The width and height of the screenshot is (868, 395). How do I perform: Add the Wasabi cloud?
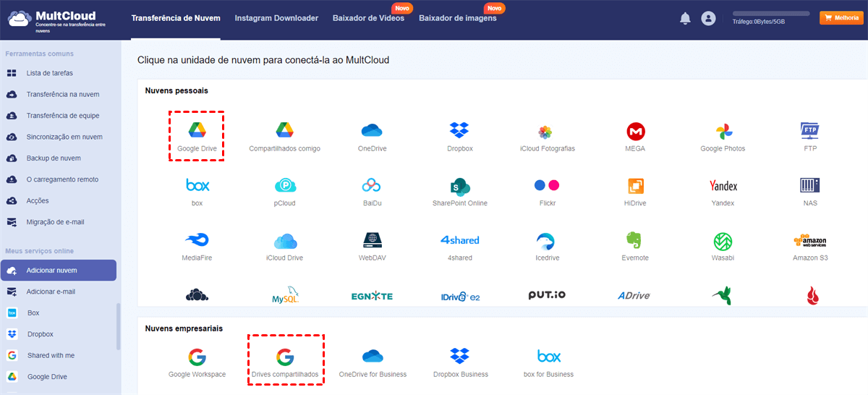coord(723,240)
